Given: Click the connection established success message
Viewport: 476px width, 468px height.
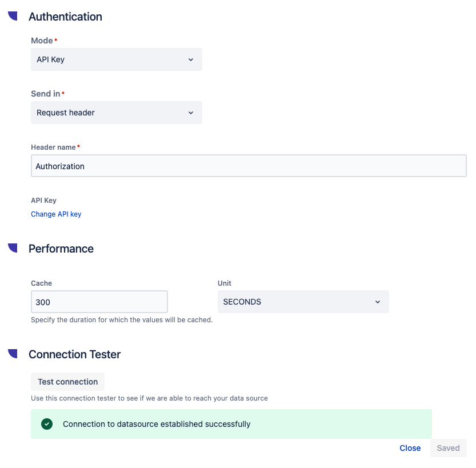Looking at the screenshot, I should tap(157, 424).
